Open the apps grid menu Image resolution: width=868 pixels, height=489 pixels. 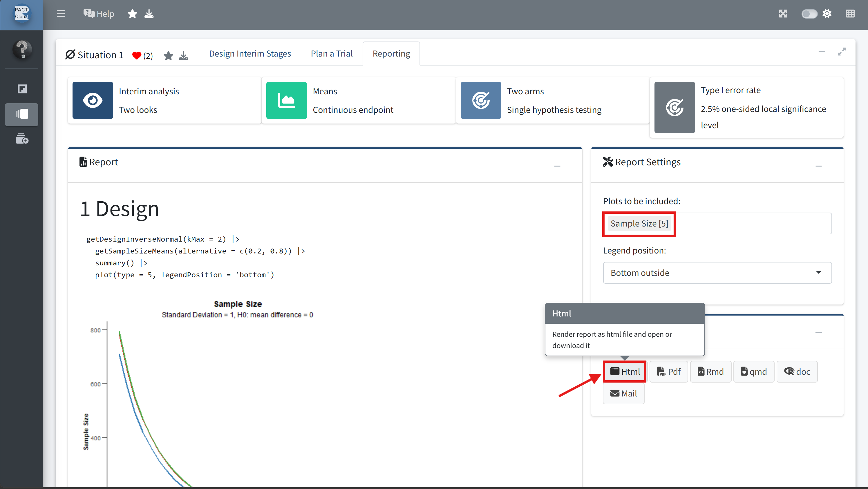850,14
